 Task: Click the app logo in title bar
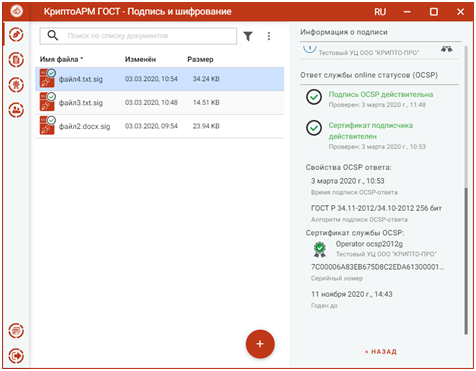[17, 11]
